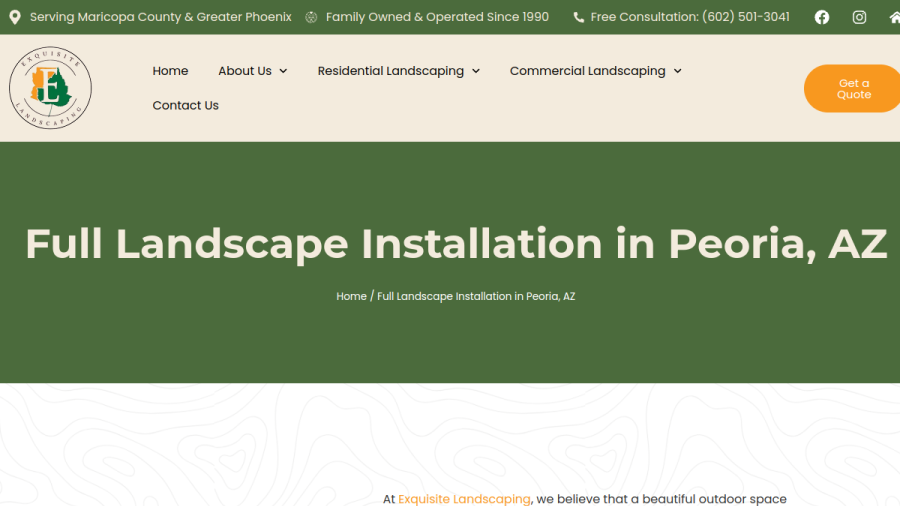The height and width of the screenshot is (506, 900).
Task: Open Residential Landscaping menu item
Action: [391, 71]
